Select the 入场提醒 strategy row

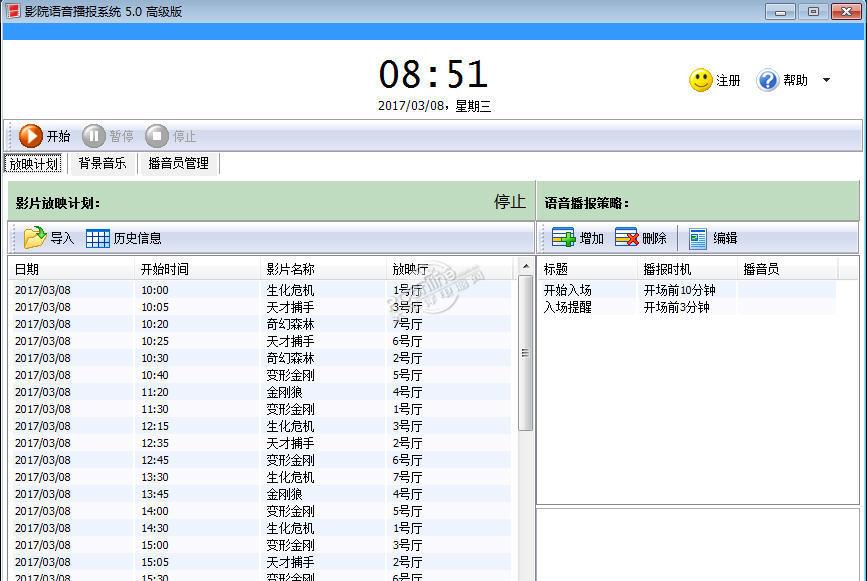pos(687,307)
